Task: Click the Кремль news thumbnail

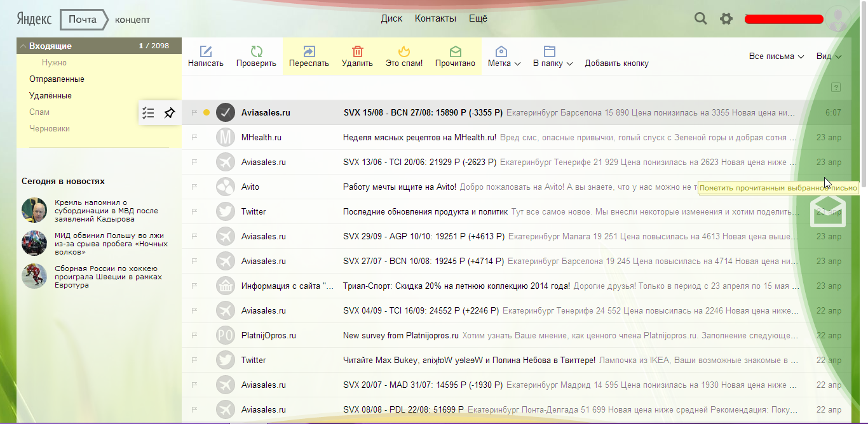Action: pyautogui.click(x=34, y=210)
